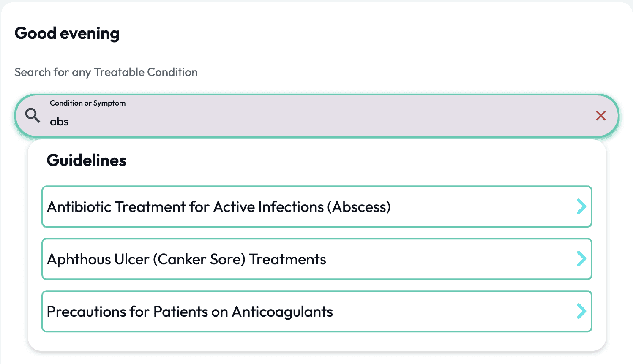
Task: Click the "Condition or Symptom" field label
Action: pyautogui.click(x=87, y=103)
